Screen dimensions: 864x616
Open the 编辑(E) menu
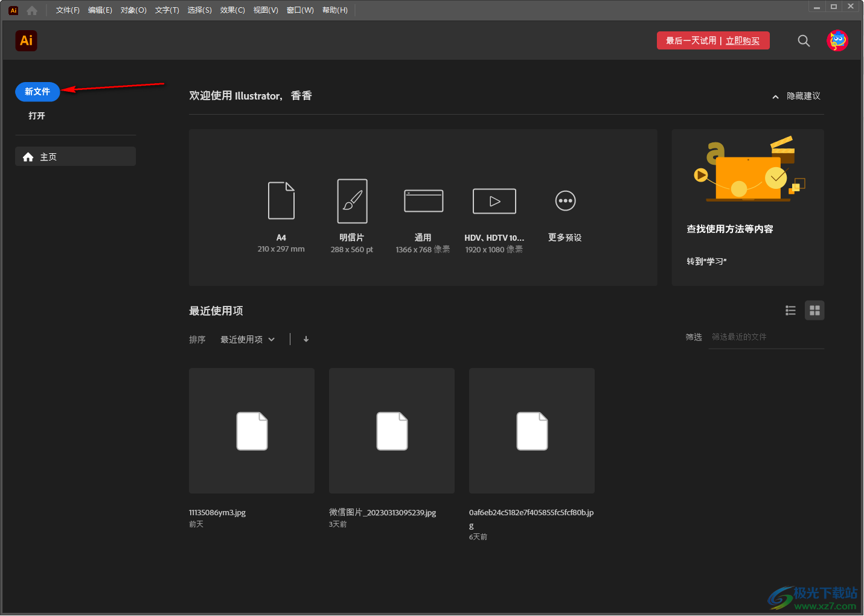click(100, 10)
